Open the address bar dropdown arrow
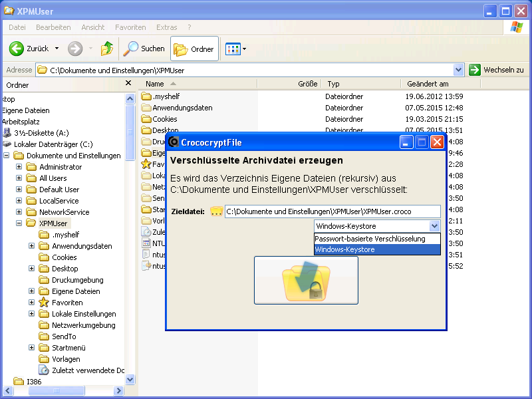 pos(458,70)
